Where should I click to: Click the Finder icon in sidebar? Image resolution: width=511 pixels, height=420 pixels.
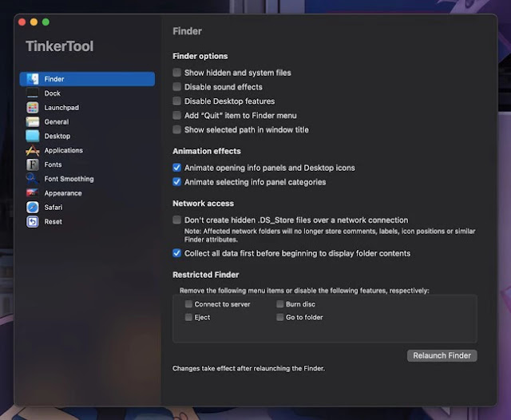[33, 79]
